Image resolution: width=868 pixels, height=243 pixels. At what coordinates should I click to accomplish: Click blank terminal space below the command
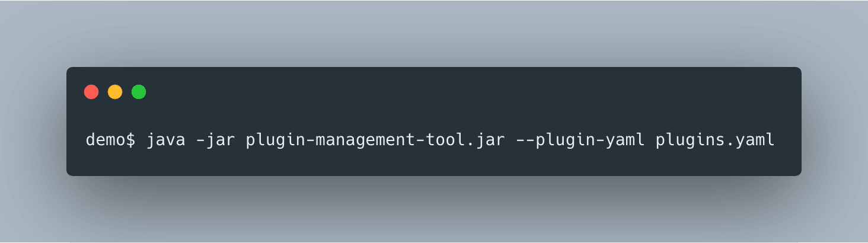point(433,164)
